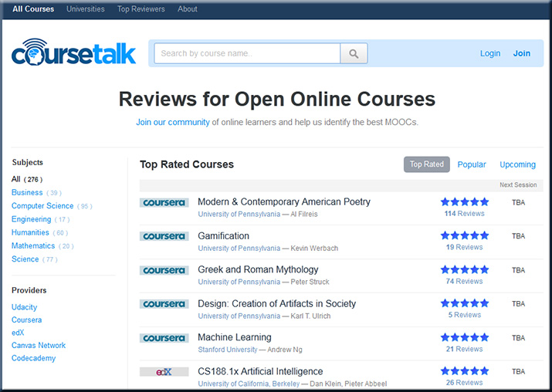
Task: Open the 114 Reviews link
Action: click(464, 214)
